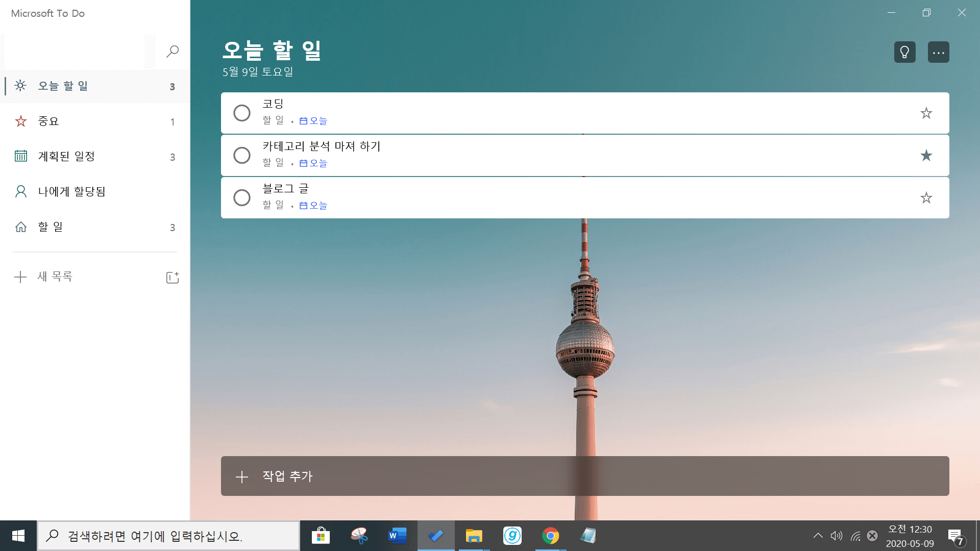980x551 pixels.
Task: Mark 코딩 task as complete
Action: tap(242, 113)
